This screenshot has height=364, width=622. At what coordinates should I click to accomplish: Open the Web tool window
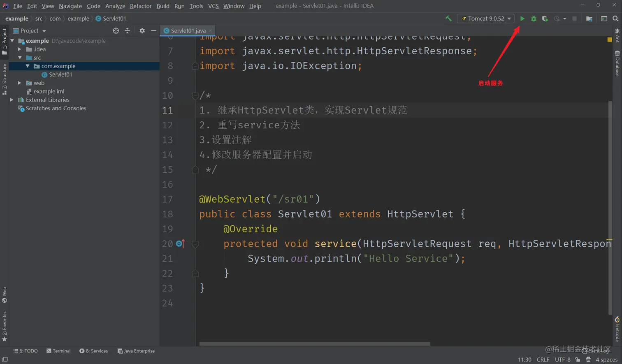5,295
